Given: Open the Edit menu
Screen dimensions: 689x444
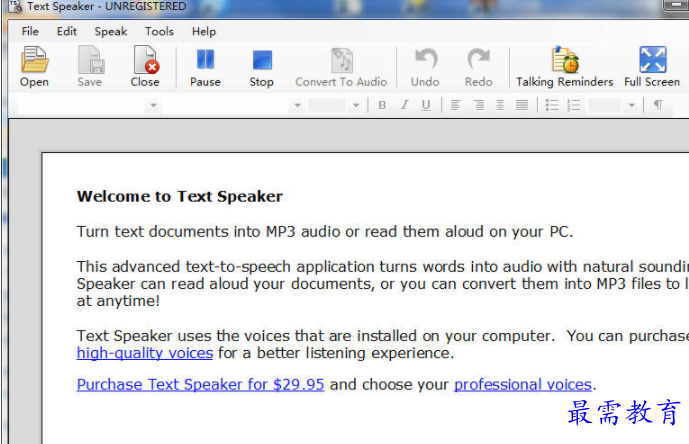Looking at the screenshot, I should coord(67,32).
